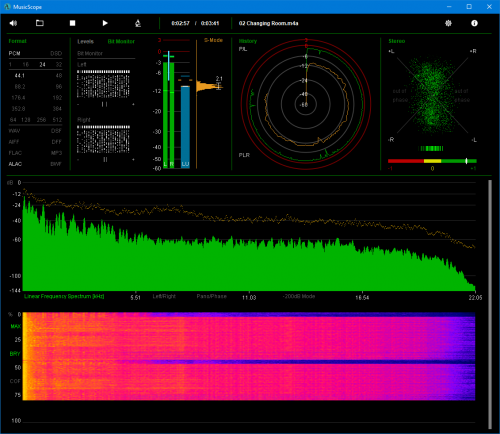This screenshot has width=500, height=434.
Task: Click the FLAC codec label
Action: 15,153
